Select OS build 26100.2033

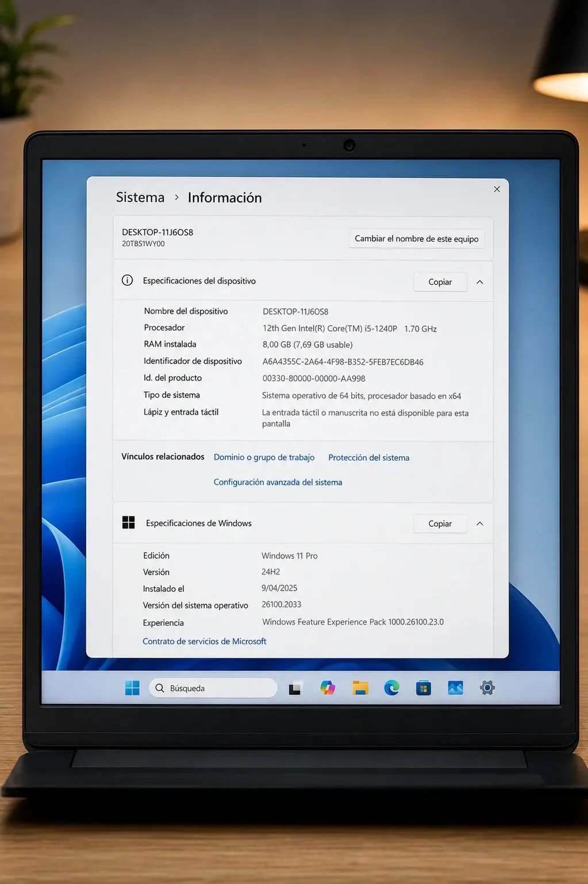pos(282,604)
